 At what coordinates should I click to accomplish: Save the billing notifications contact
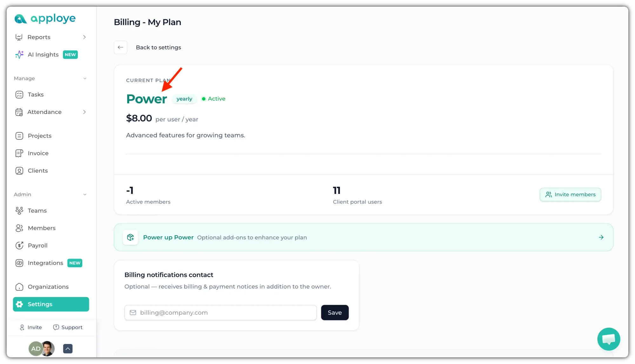point(335,313)
